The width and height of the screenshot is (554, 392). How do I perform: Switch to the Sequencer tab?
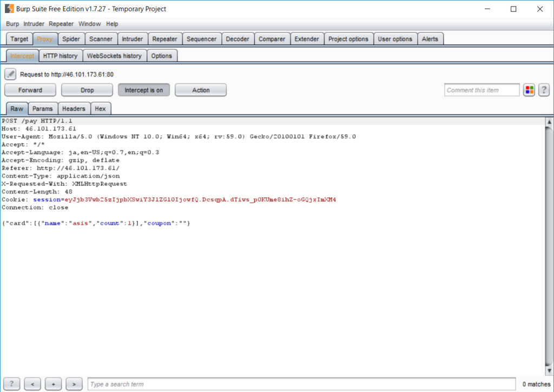(201, 39)
